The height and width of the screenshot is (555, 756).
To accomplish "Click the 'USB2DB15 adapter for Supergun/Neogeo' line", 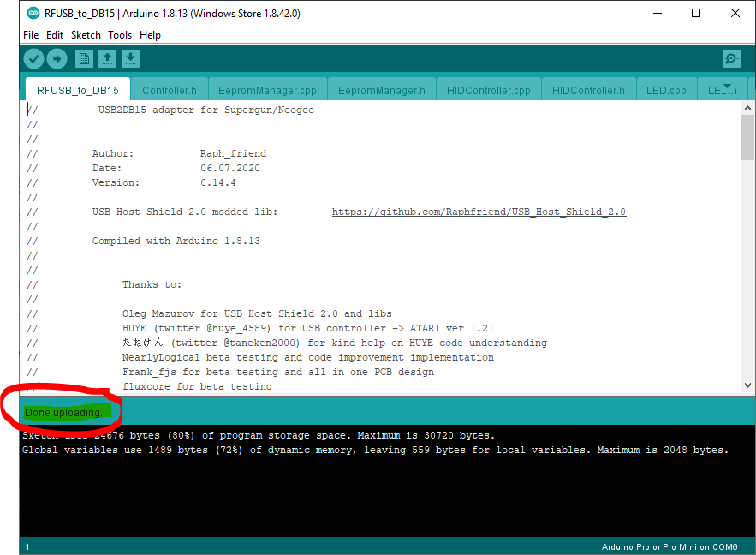I will (x=205, y=110).
